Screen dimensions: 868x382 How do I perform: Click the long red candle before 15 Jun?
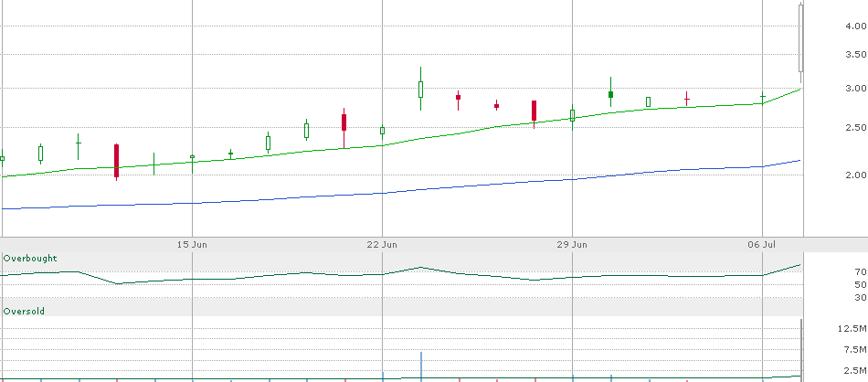(x=116, y=161)
